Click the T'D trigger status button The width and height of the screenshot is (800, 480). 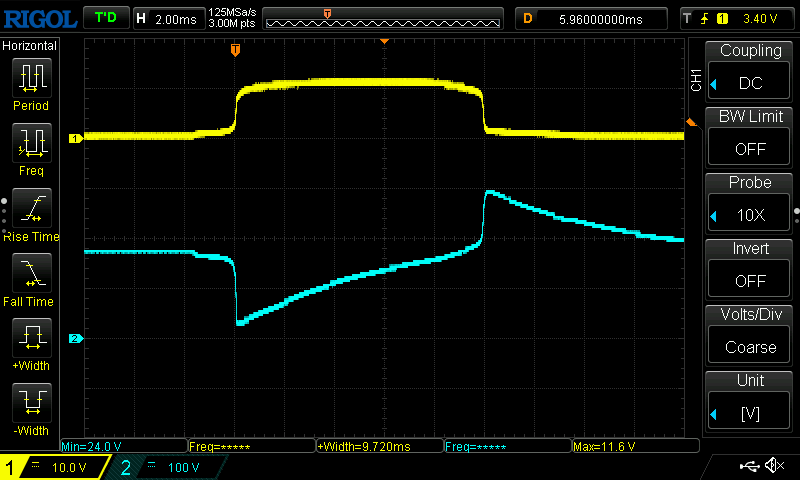[x=105, y=18]
